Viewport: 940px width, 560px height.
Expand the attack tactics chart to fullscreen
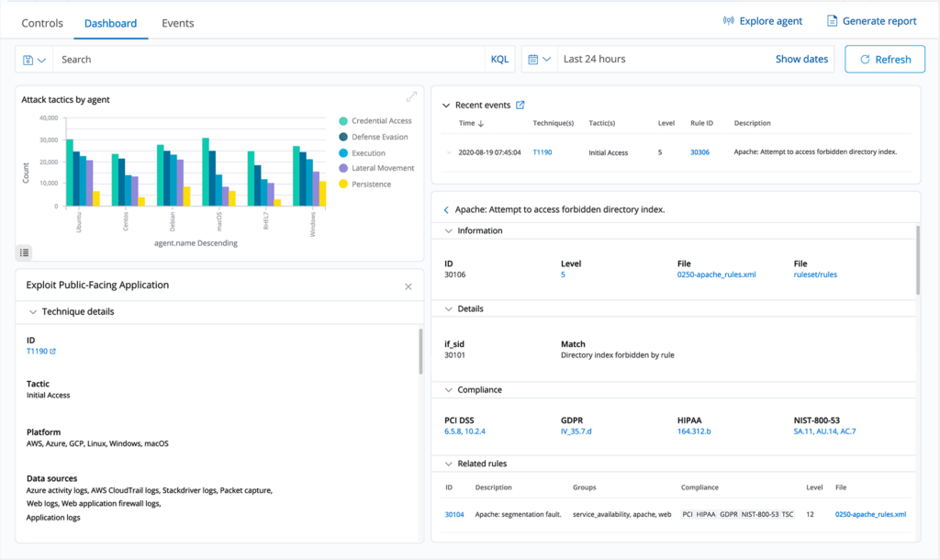(411, 96)
